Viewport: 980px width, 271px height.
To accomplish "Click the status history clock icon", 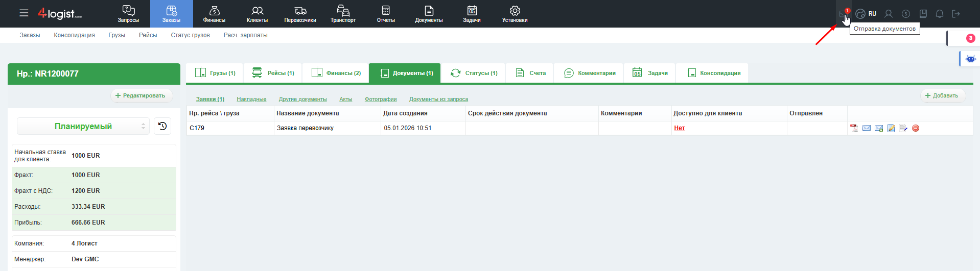I will (162, 126).
